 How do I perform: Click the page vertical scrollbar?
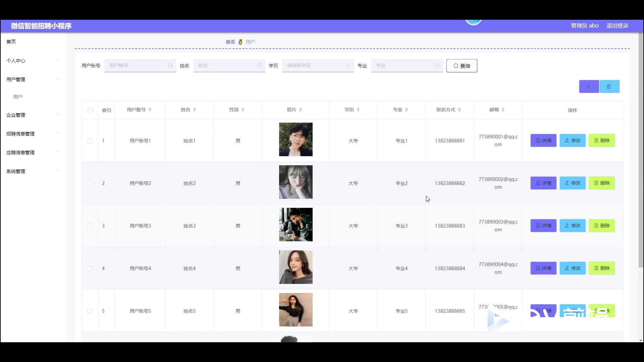[x=641, y=151]
